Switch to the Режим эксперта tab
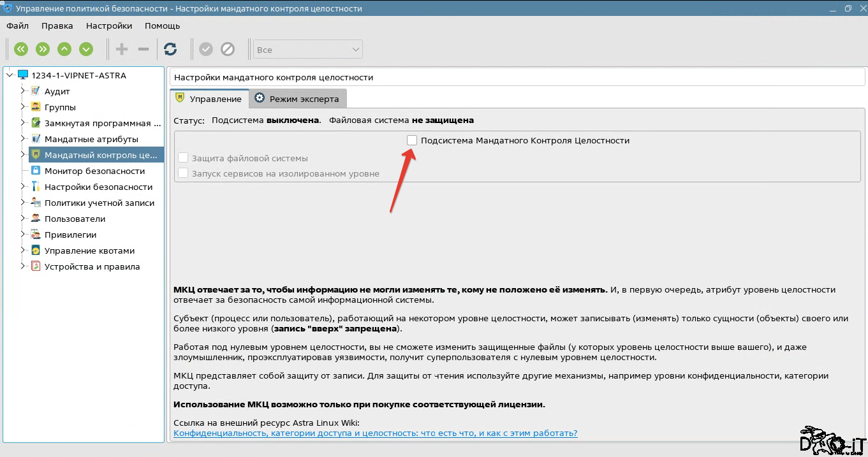Image resolution: width=868 pixels, height=457 pixels. pos(297,99)
